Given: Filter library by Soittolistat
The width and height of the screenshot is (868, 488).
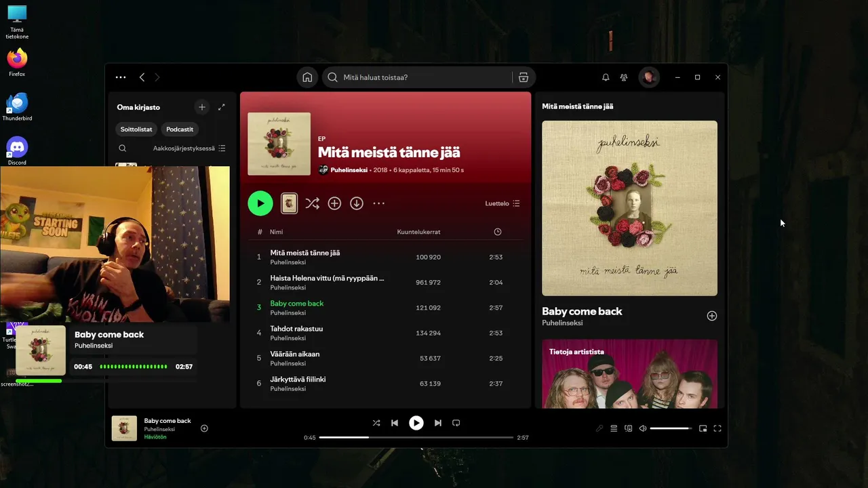Looking at the screenshot, I should tap(136, 129).
